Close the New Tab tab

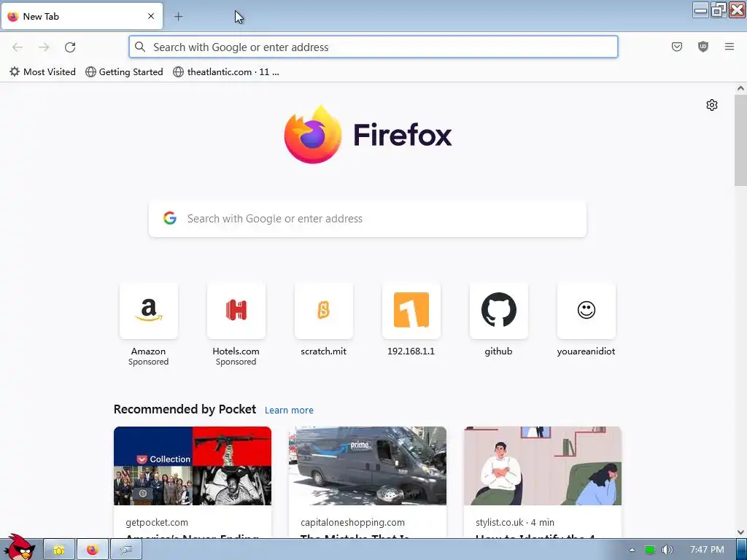151,16
